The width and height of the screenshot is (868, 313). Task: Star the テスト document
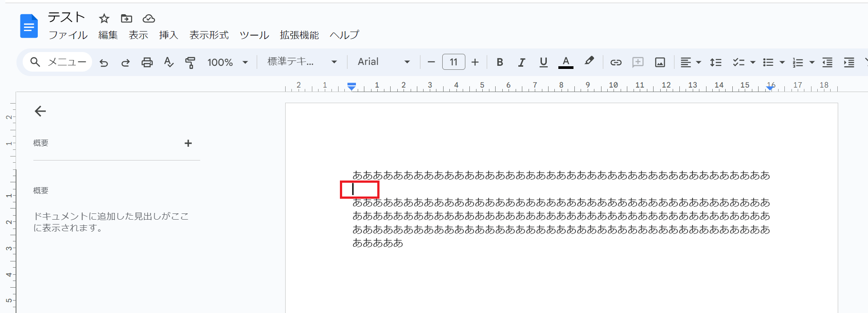pos(104,18)
